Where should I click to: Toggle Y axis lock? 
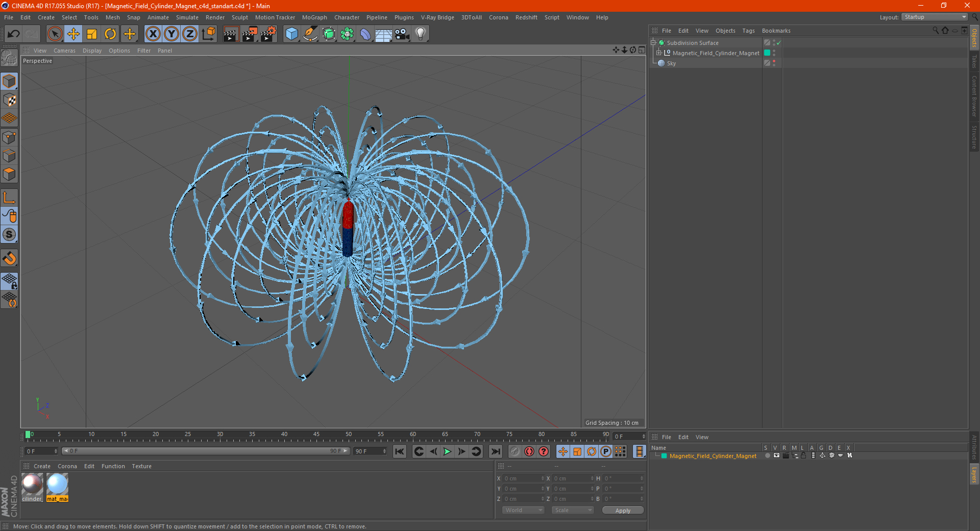click(x=171, y=34)
